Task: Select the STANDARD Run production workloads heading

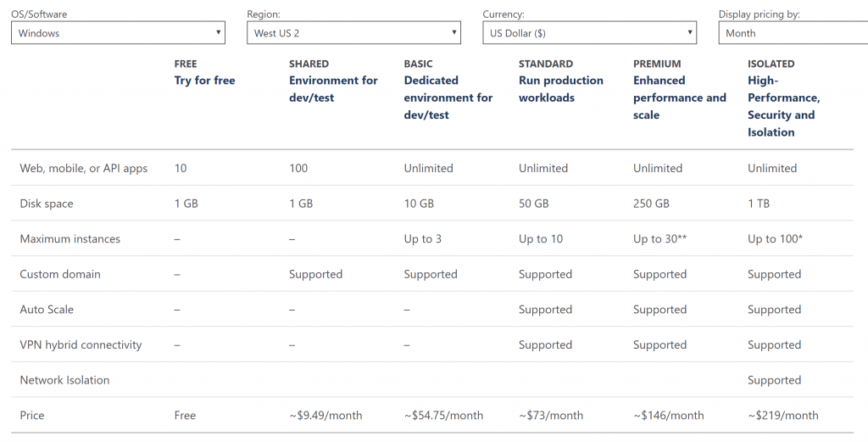Action: tap(561, 81)
